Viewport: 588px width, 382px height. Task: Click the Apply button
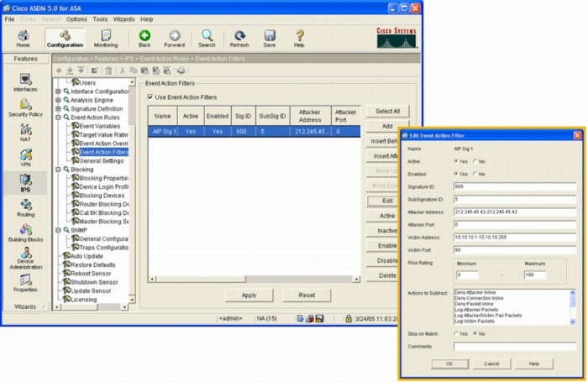pyautogui.click(x=249, y=296)
